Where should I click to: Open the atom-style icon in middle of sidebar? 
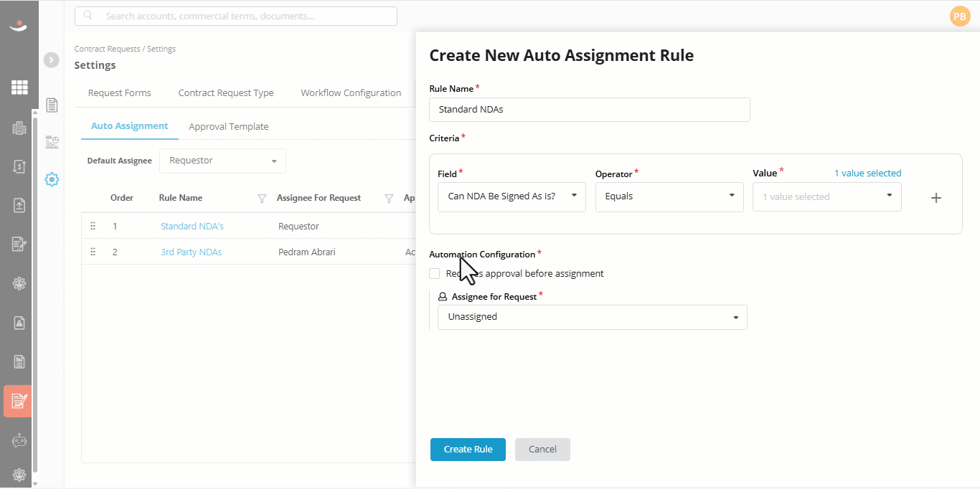click(x=19, y=283)
